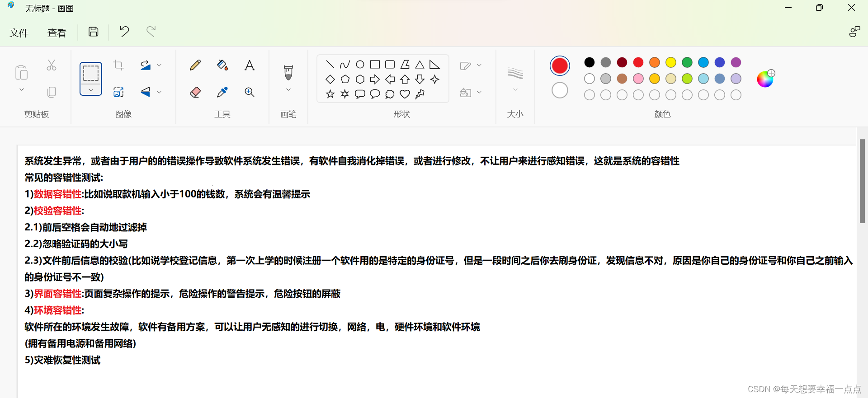Click the share icon at top right
This screenshot has width=868, height=398.
(x=854, y=32)
